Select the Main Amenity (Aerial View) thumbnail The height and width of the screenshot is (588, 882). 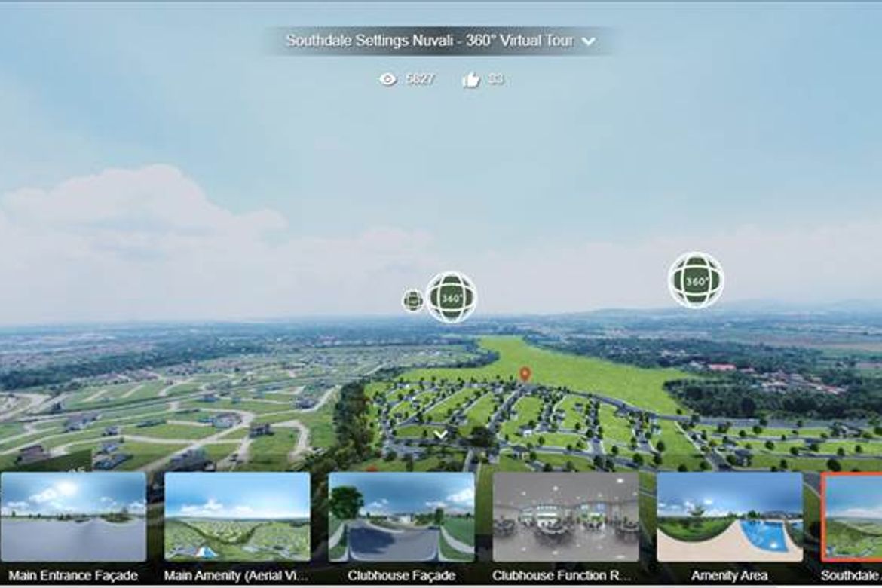[x=237, y=516]
